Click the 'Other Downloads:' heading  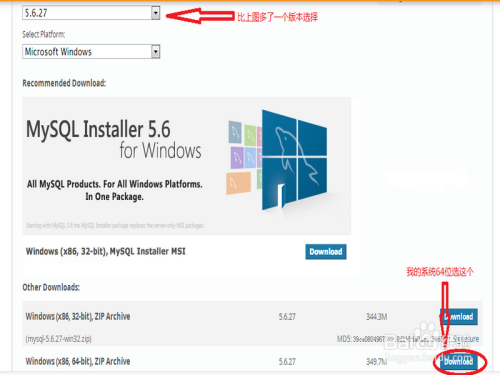[51, 287]
